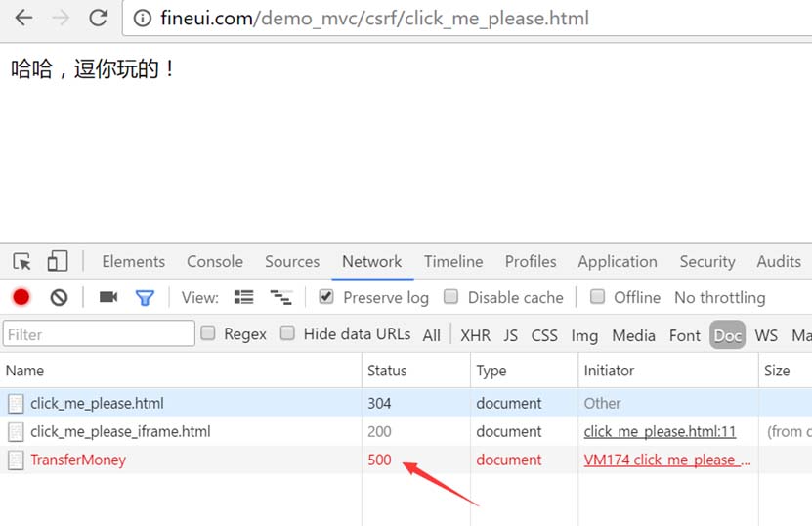Open the Application tab
The image size is (812, 526).
[618, 262]
